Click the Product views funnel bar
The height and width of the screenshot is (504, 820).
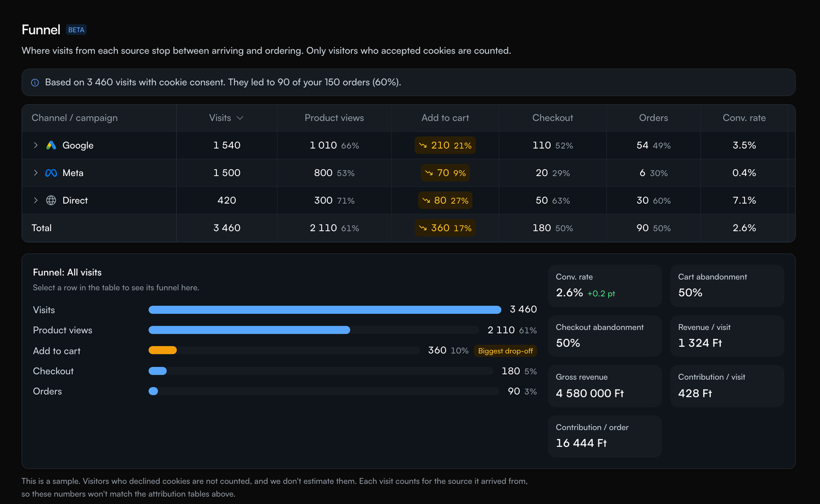pyautogui.click(x=249, y=330)
